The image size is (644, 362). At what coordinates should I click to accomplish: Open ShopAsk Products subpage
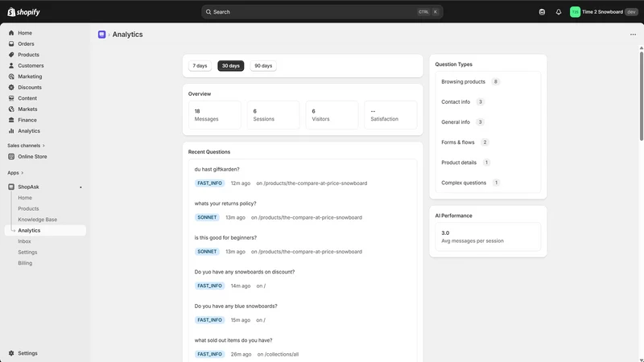click(x=28, y=208)
